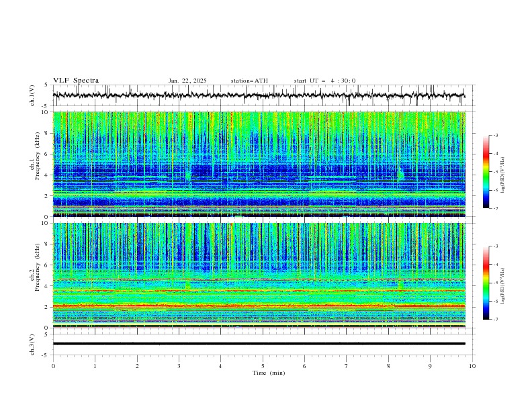Select the date 'Jan. 22, 2025'
The height and width of the screenshot is (411, 532).
pyautogui.click(x=187, y=81)
